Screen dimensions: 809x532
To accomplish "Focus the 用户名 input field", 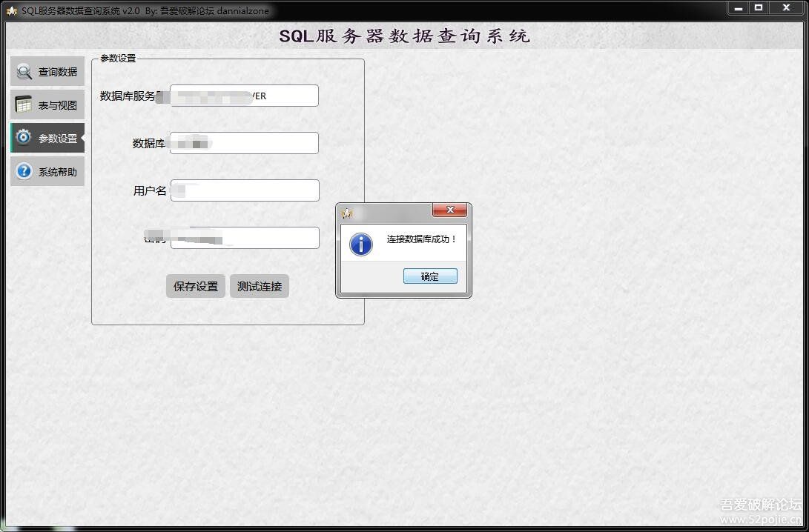I will pyautogui.click(x=245, y=190).
